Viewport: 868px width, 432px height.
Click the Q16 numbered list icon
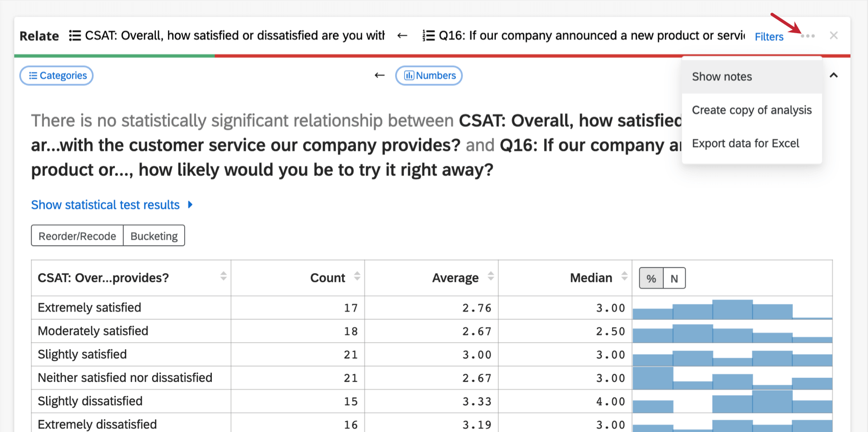pos(428,36)
